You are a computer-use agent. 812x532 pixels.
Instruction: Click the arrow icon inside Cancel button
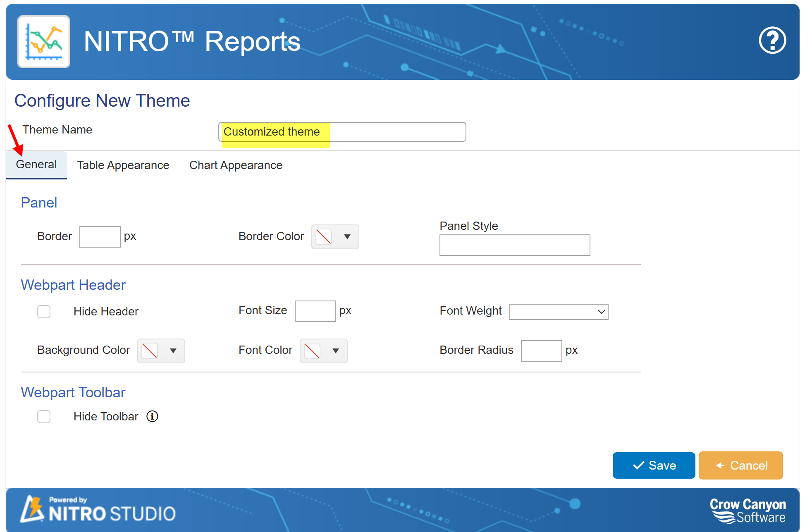(720, 465)
